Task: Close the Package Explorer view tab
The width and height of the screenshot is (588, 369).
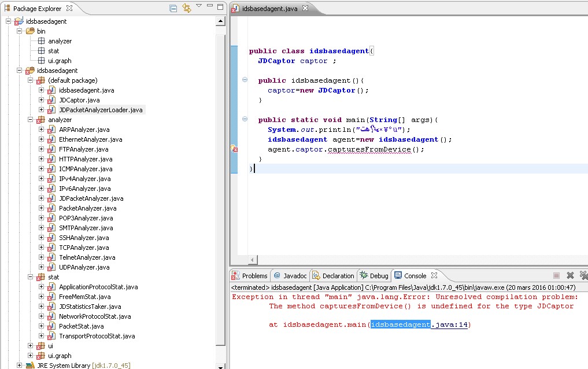Action: click(69, 9)
